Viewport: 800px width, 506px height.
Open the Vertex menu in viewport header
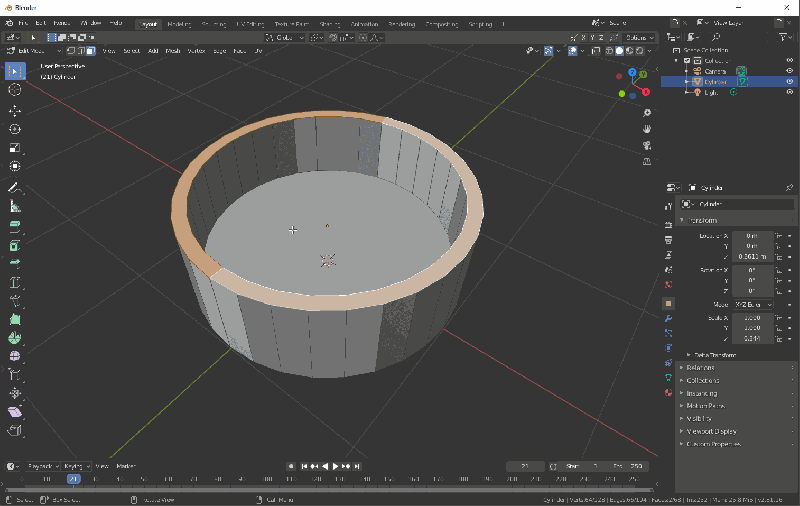(x=196, y=50)
